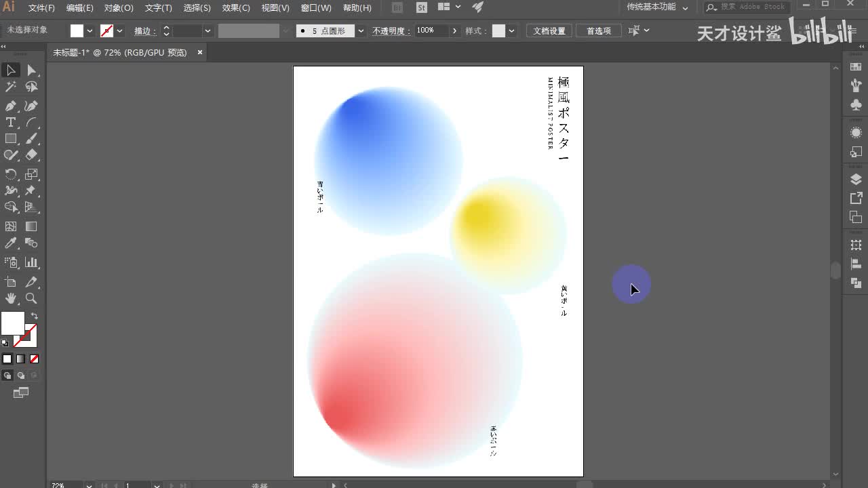868x488 pixels.
Task: Activate the Width warp tool
Action: (x=11, y=191)
